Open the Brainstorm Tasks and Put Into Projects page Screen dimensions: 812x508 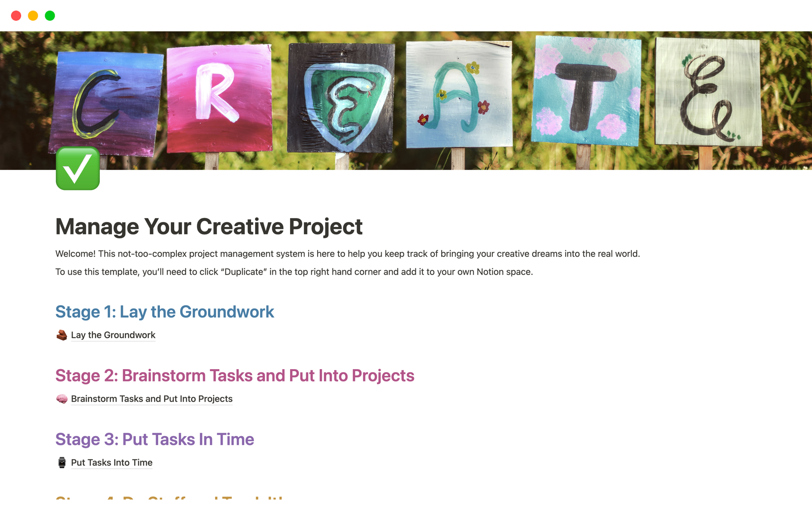[151, 398]
